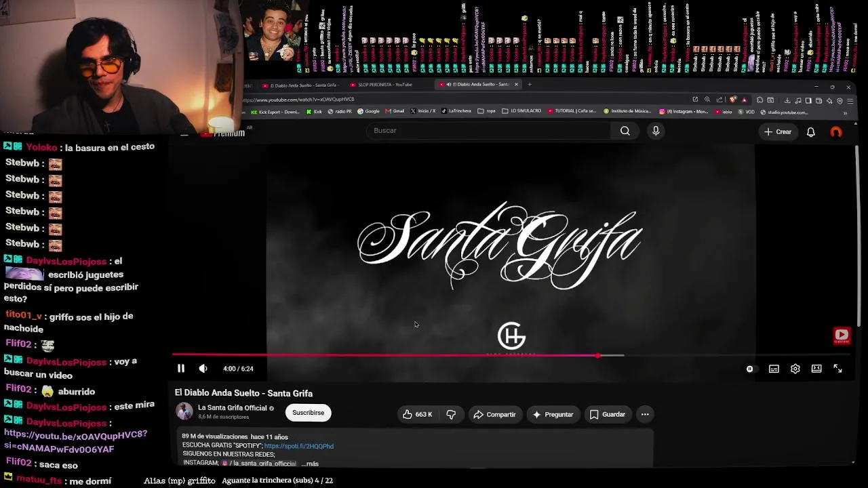Open the Google bookmark
Image resolution: width=868 pixels, height=488 pixels.
[x=368, y=112]
